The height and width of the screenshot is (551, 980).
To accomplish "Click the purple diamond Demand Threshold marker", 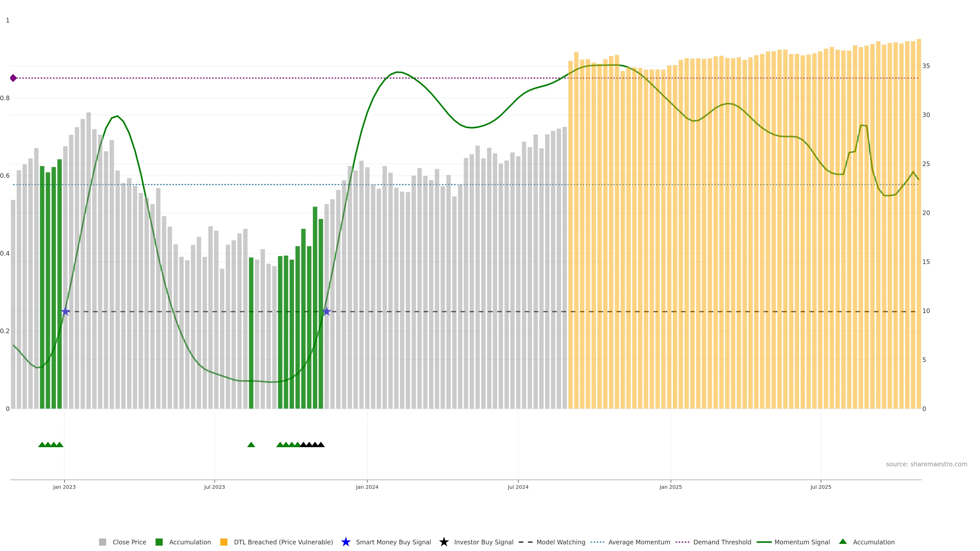I will 13,78.
